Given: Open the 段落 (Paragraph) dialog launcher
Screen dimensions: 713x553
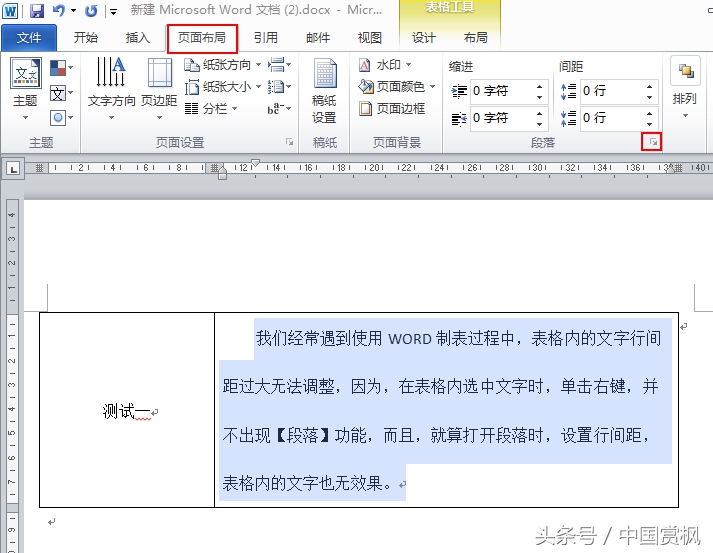Looking at the screenshot, I should point(653,142).
